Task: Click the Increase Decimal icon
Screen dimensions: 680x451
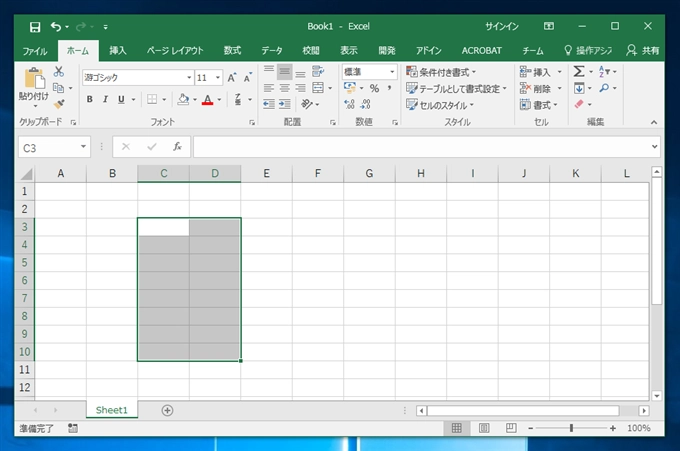Action: [x=349, y=104]
